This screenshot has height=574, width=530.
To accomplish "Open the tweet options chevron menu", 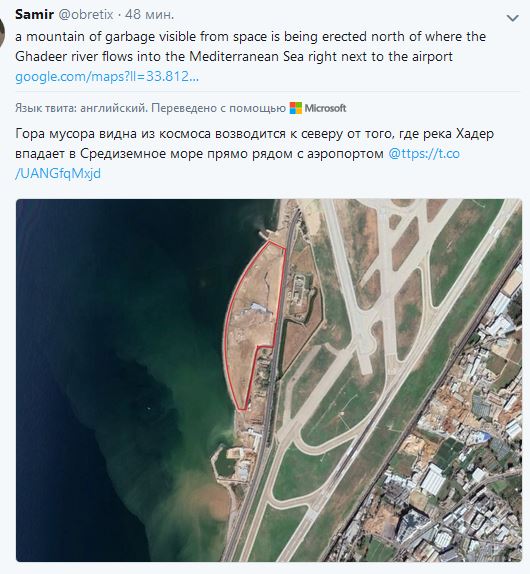I will pos(512,18).
